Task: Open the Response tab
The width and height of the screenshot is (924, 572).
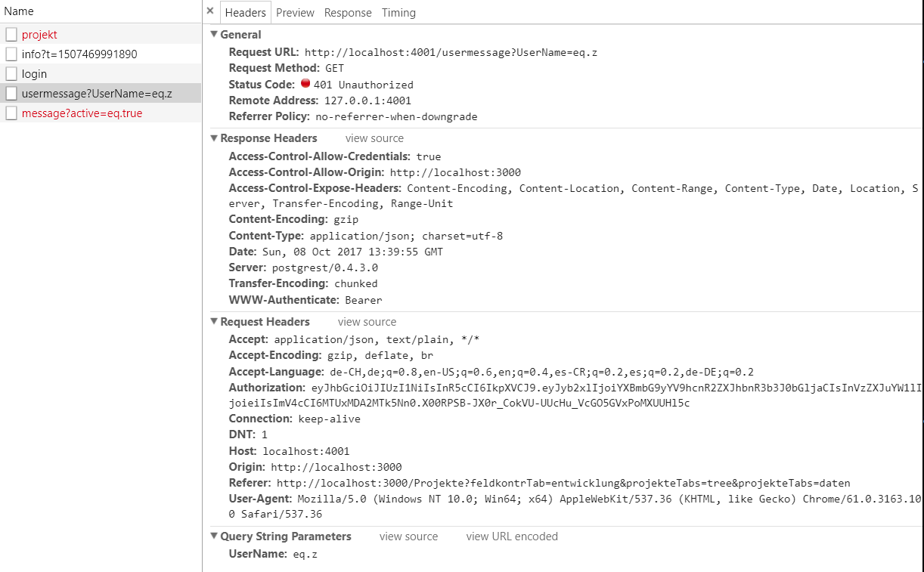Action: pyautogui.click(x=348, y=12)
